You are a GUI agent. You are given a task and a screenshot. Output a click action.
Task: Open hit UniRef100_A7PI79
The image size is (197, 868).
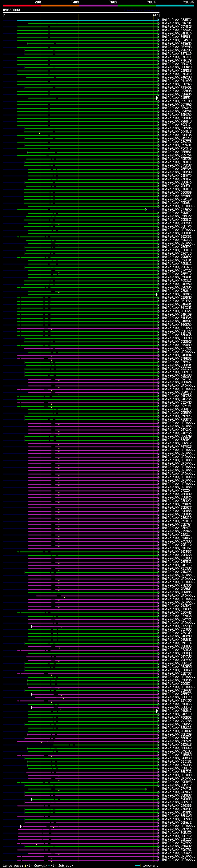click(177, 61)
